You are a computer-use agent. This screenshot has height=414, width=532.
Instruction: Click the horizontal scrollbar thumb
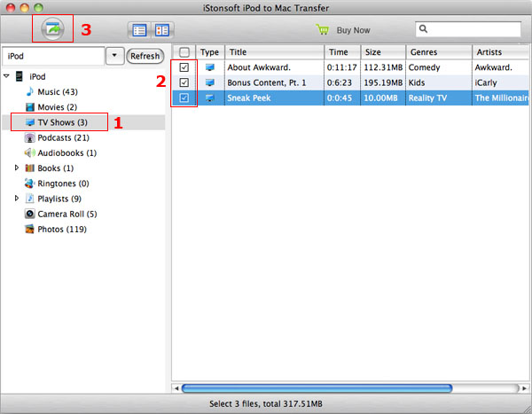tap(317, 388)
